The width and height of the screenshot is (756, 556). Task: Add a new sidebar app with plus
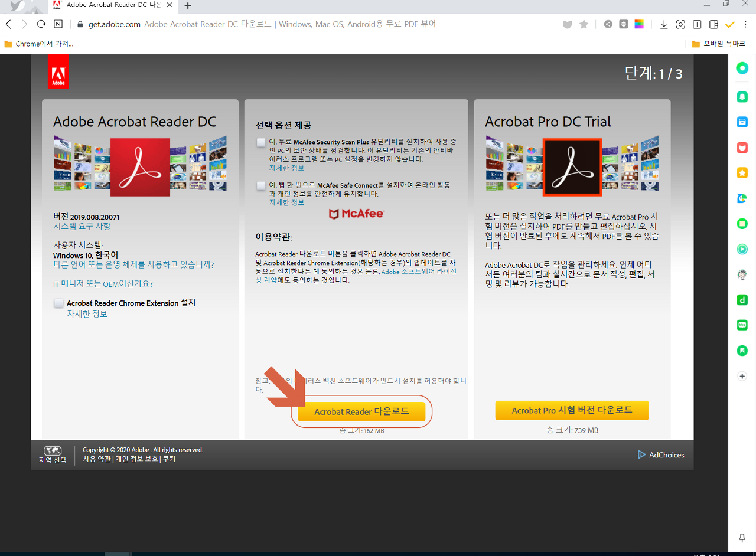coord(742,376)
